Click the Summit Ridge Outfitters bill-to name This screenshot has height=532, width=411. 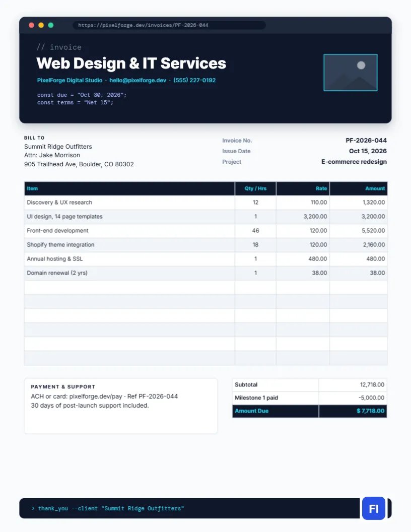click(58, 147)
